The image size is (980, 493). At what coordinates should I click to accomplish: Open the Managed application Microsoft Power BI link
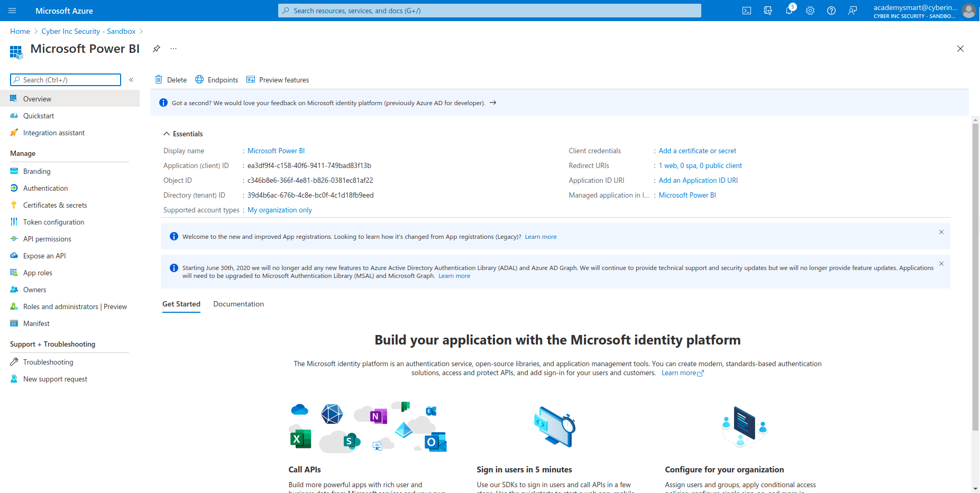pyautogui.click(x=688, y=195)
